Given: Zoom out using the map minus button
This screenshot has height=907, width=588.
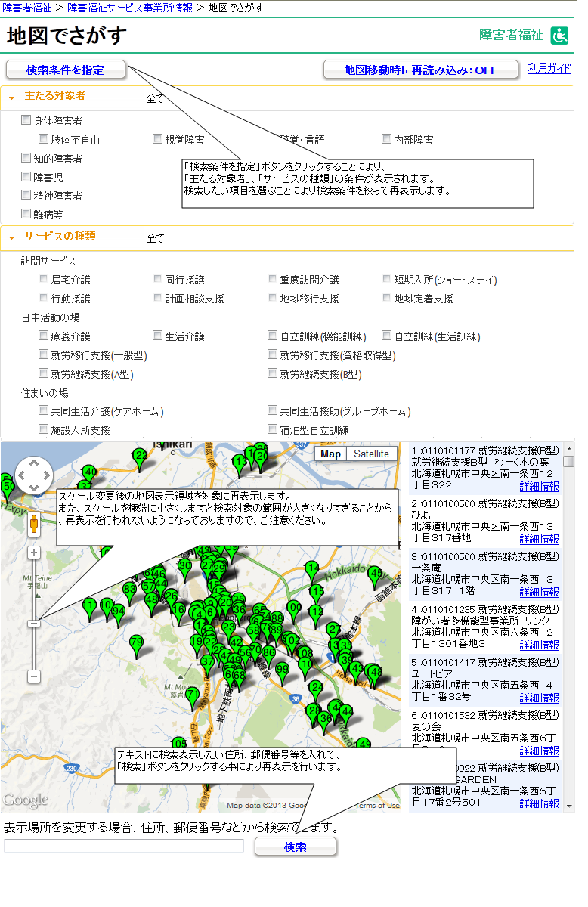Looking at the screenshot, I should point(34,676).
